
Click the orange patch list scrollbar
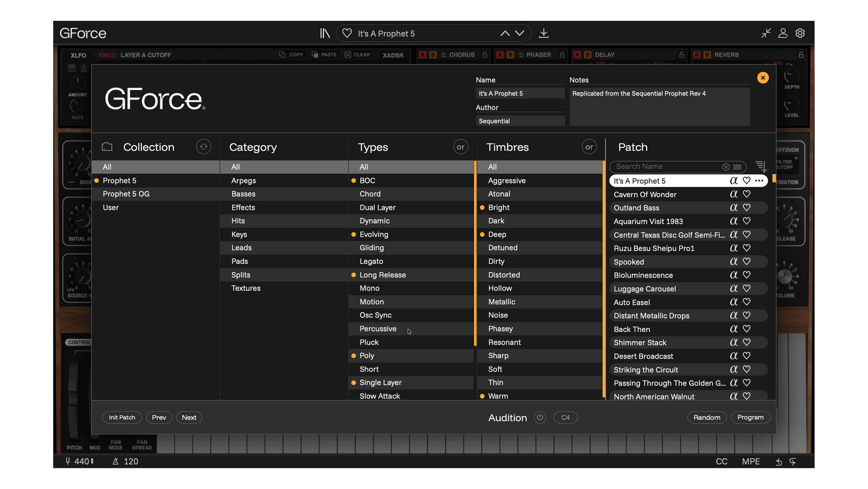[x=774, y=178]
